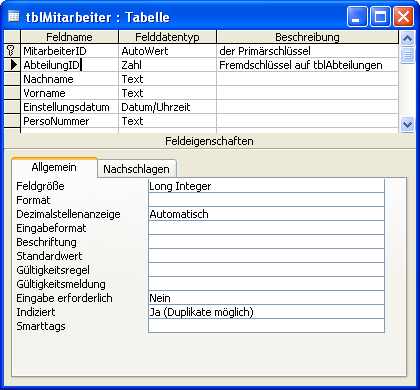420x390 pixels.
Task: Click the Smarttags property field
Action: coord(266,326)
